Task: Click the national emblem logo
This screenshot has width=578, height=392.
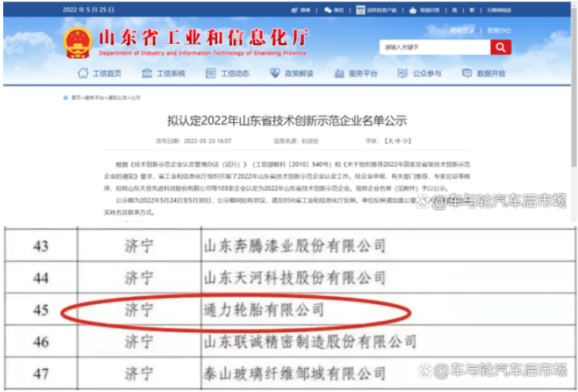Action: pyautogui.click(x=77, y=43)
